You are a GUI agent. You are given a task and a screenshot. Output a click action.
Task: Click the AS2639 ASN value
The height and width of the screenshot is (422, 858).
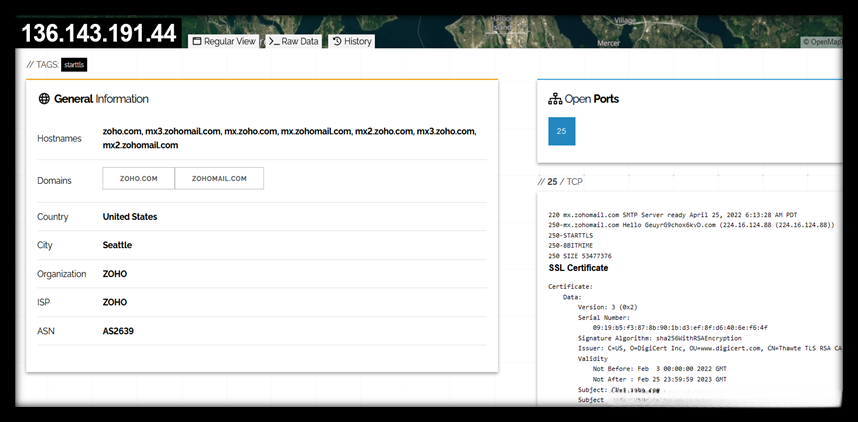click(118, 331)
